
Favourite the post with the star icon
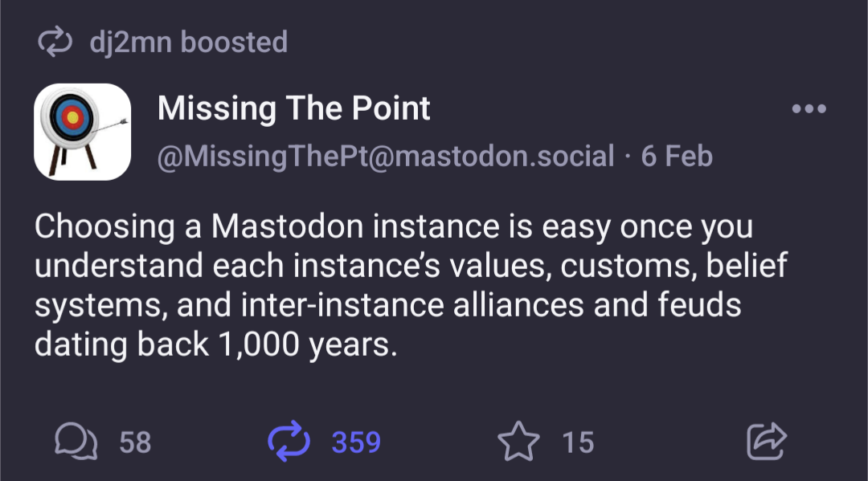(518, 441)
